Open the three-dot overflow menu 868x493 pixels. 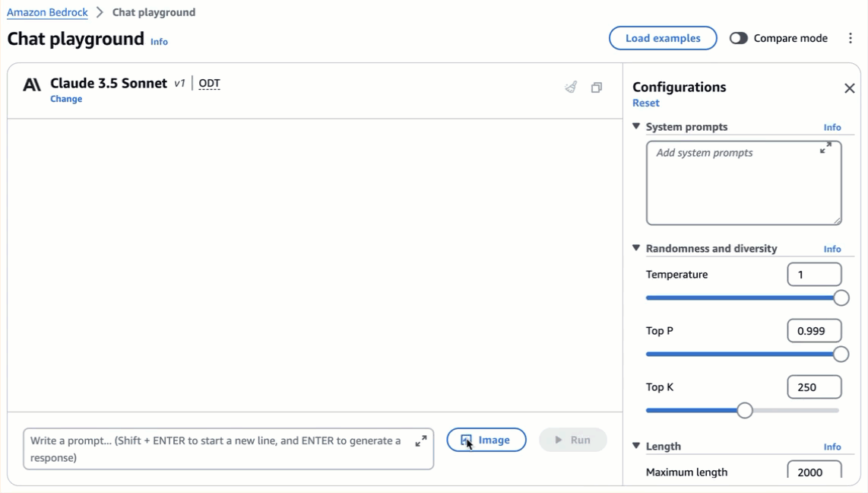(x=851, y=37)
